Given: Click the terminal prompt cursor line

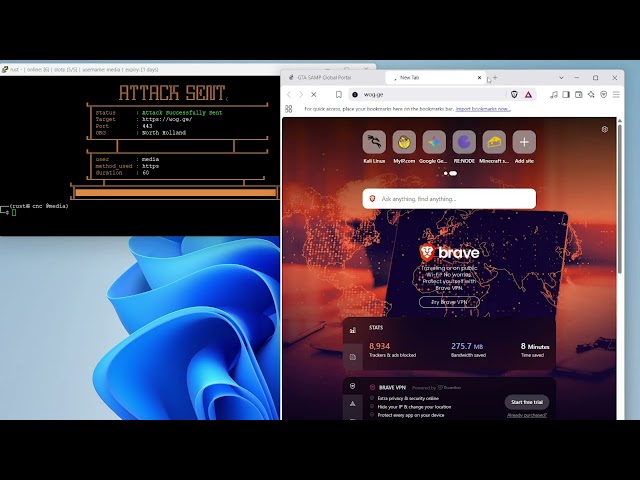Looking at the screenshot, I should click(x=14, y=212).
